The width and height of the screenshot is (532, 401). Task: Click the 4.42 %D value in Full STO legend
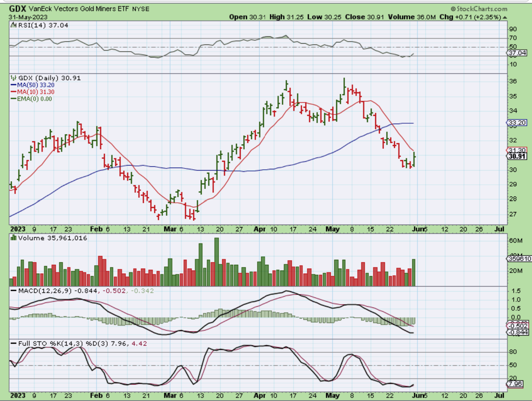(x=139, y=344)
